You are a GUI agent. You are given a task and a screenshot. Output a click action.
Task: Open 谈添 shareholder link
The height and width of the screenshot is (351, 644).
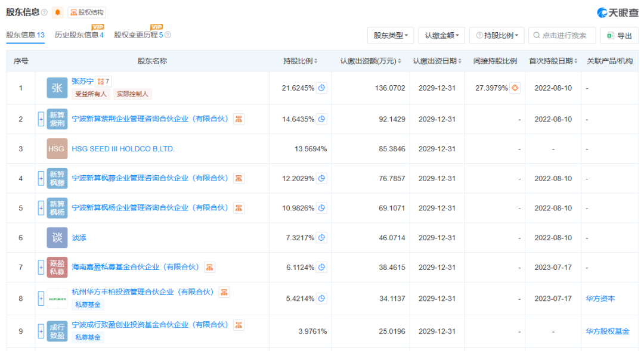pyautogui.click(x=79, y=238)
